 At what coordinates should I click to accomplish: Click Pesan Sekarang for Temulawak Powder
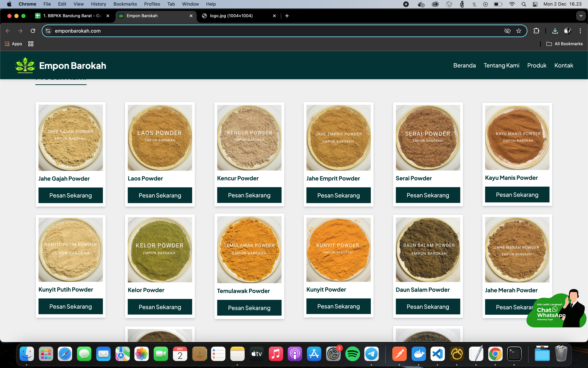(249, 308)
